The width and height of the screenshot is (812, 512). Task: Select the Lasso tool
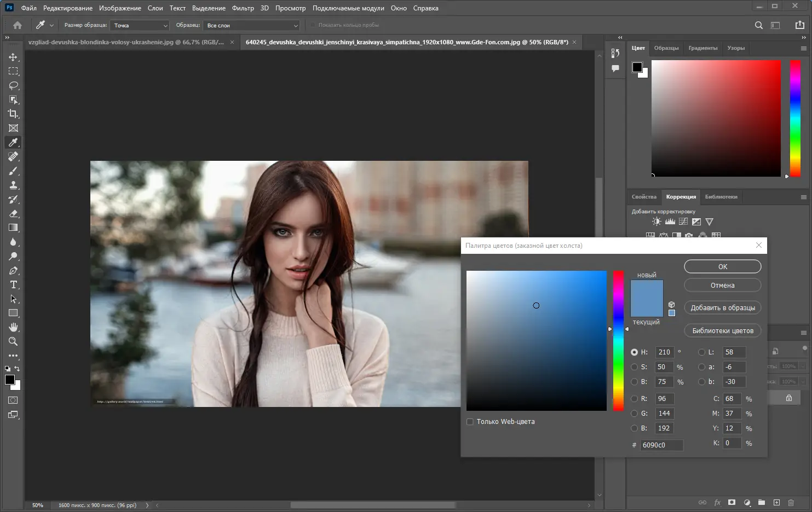(13, 85)
